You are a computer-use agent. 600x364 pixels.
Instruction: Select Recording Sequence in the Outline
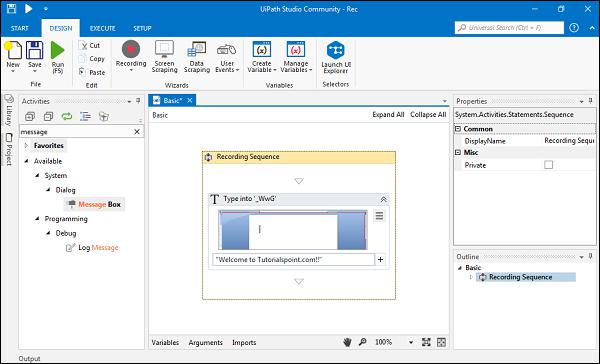tap(526, 277)
